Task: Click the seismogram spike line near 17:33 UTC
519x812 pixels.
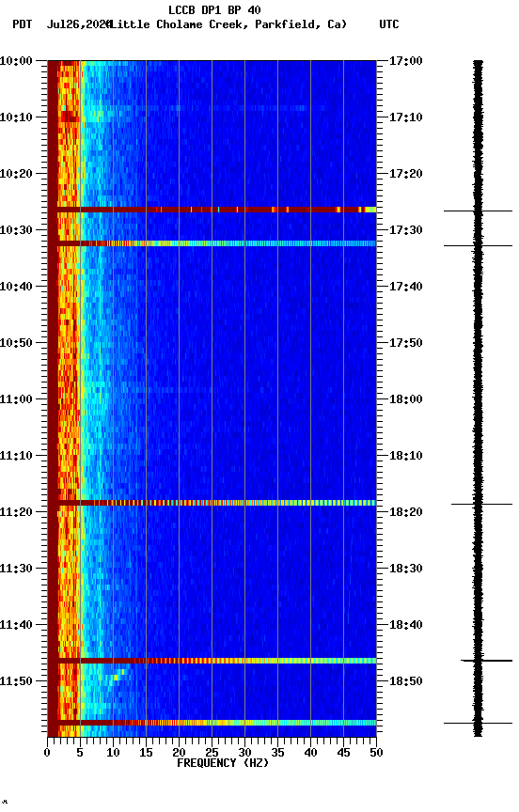Action: point(478,245)
